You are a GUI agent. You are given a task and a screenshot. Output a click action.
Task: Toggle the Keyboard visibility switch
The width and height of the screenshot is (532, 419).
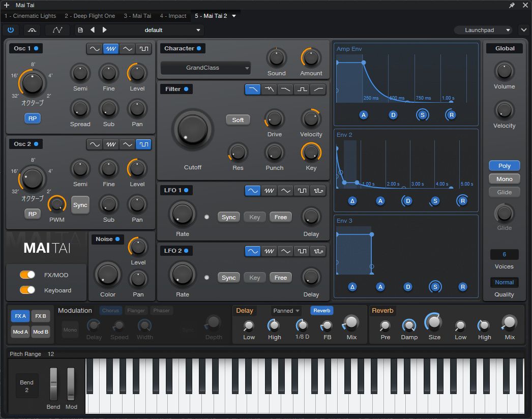[27, 290]
